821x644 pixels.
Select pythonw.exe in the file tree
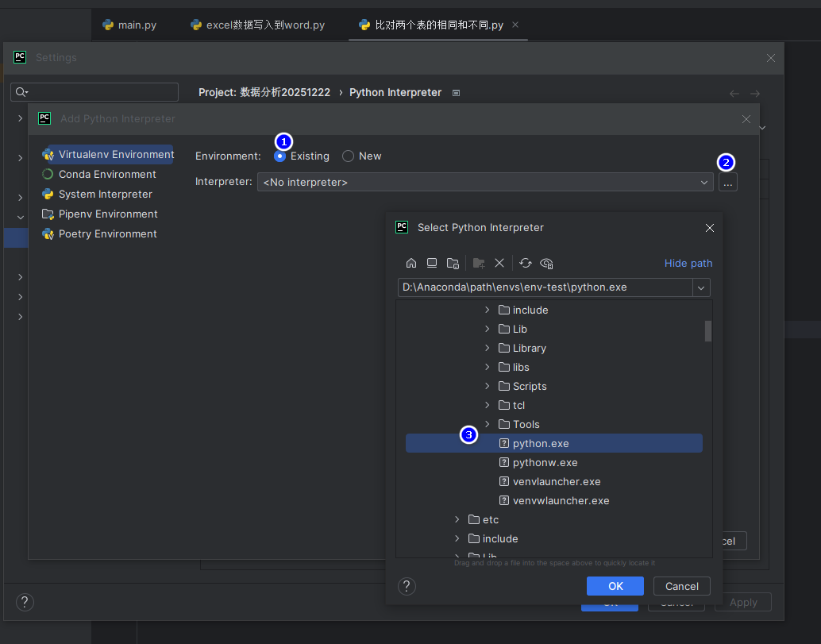(x=554, y=462)
